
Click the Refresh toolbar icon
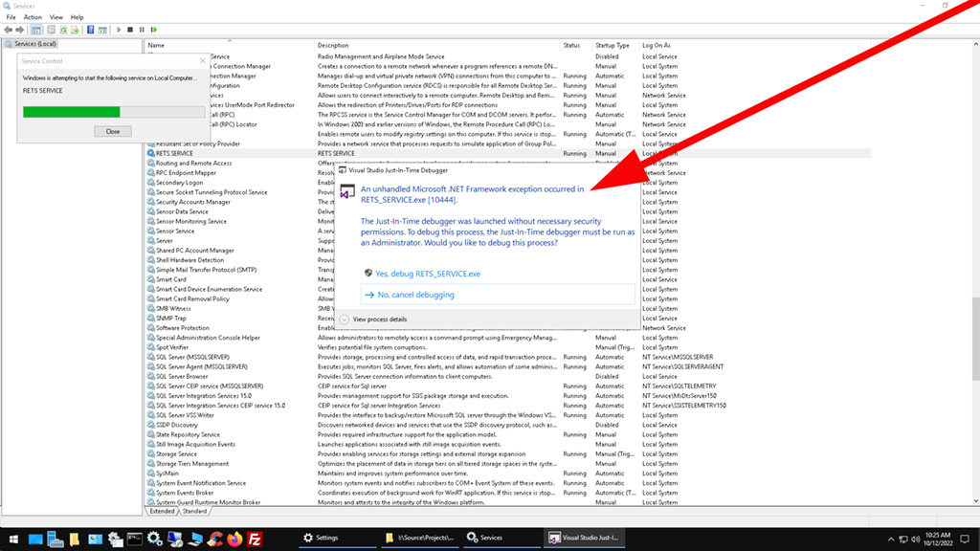tap(63, 30)
